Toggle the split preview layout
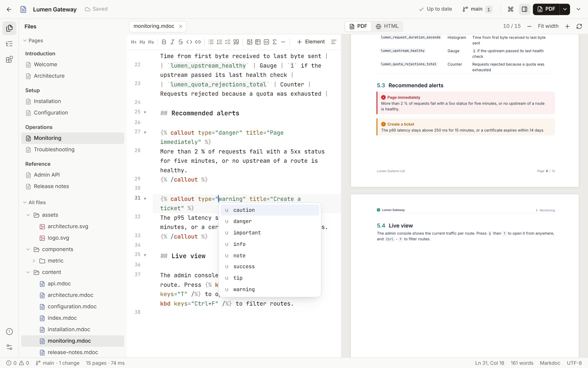588x368 pixels. click(525, 9)
